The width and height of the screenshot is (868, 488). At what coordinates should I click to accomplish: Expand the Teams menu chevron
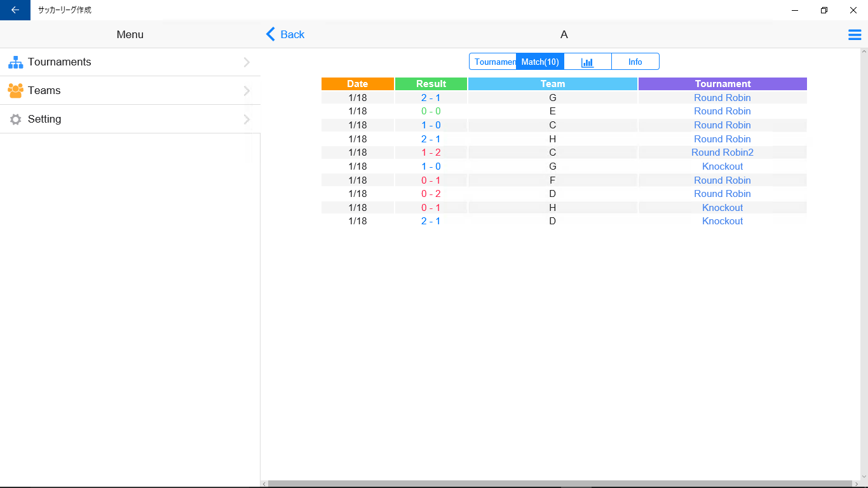point(247,91)
